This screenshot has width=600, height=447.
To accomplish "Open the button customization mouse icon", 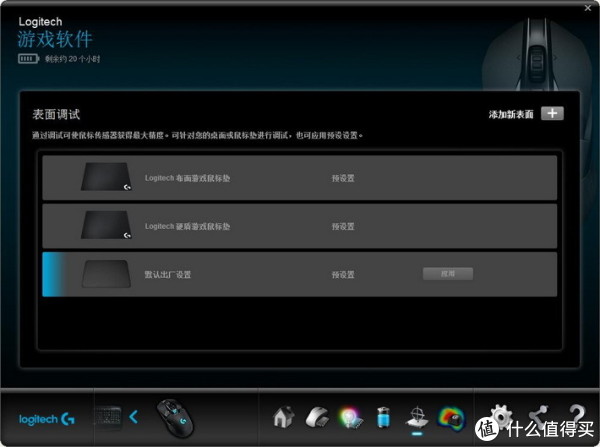I will (317, 417).
